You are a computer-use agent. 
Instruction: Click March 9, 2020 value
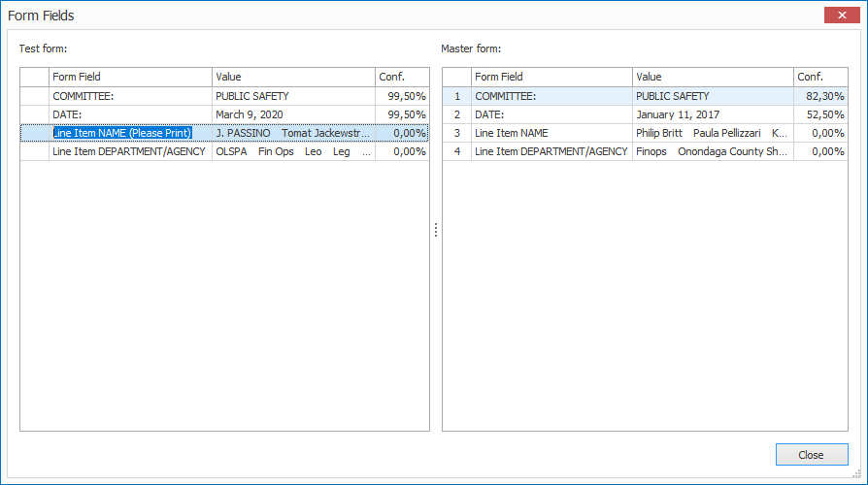point(293,114)
